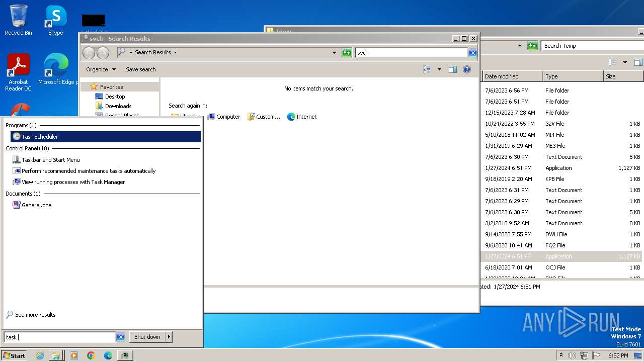Click the Start button on taskbar
Image resolution: width=644 pixels, height=362 pixels.
point(14,355)
